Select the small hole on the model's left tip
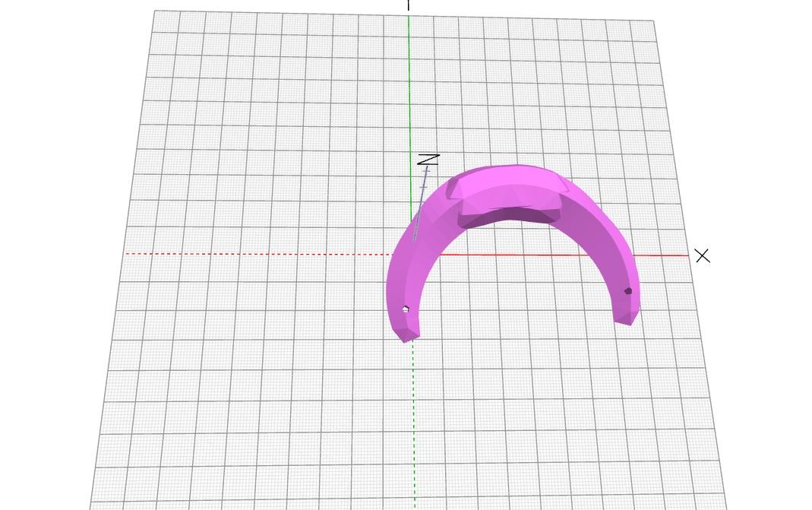This screenshot has height=510, width=812. point(405,309)
